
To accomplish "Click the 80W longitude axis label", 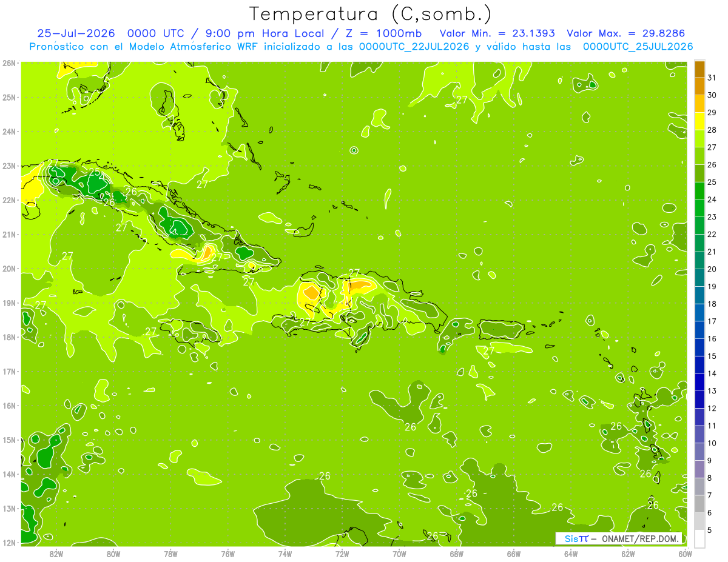I will (x=113, y=554).
